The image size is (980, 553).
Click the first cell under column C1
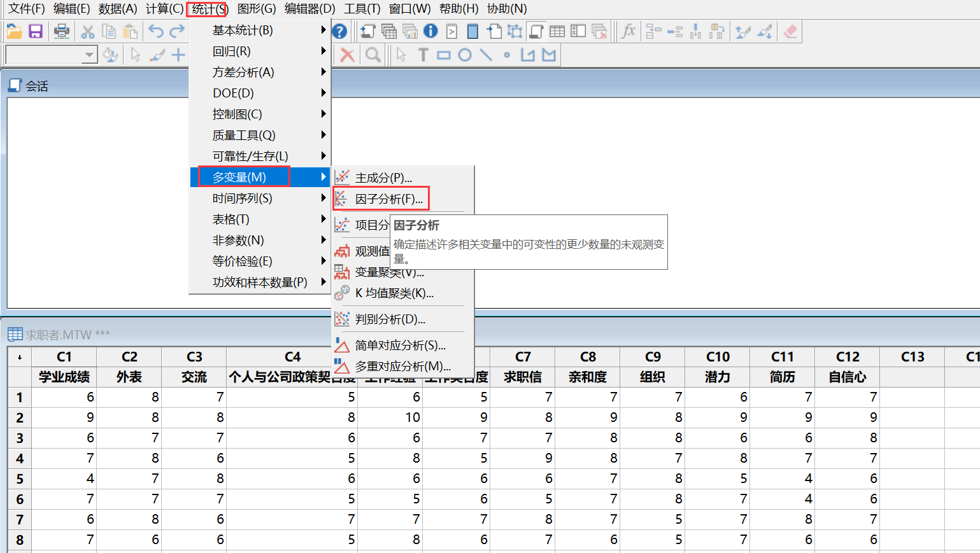pos(64,397)
